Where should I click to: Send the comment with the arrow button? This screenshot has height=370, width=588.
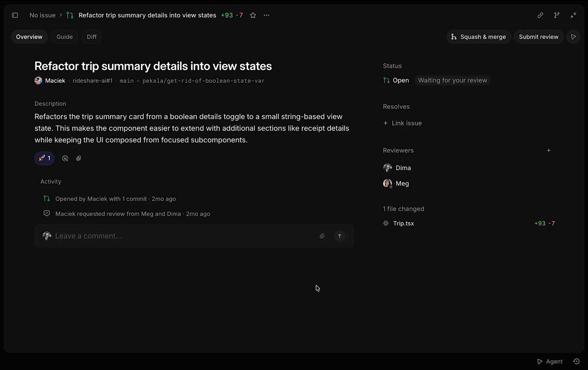(x=340, y=236)
